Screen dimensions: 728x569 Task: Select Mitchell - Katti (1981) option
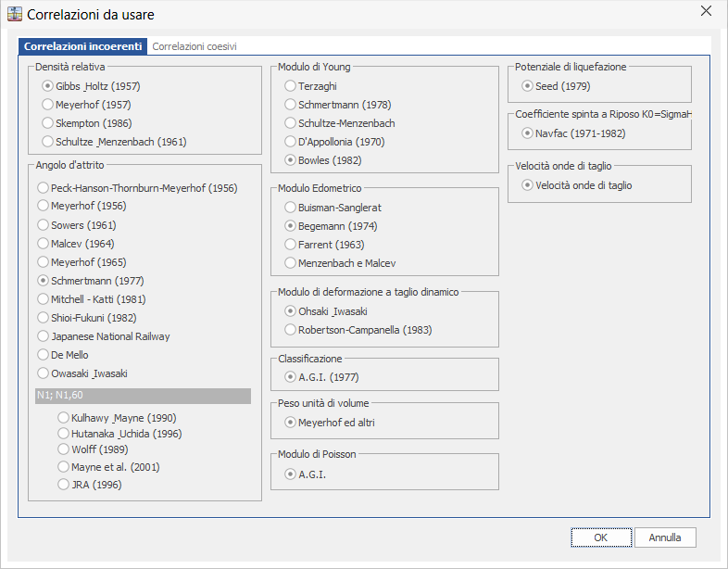pos(92,299)
